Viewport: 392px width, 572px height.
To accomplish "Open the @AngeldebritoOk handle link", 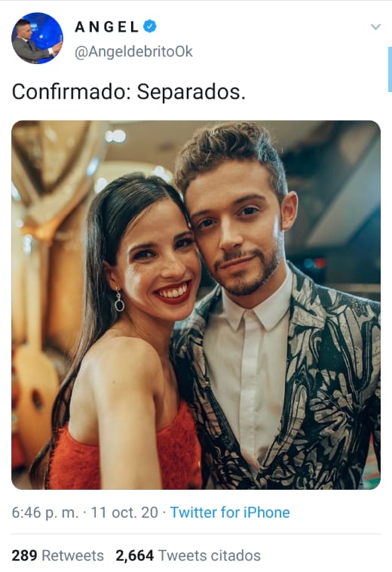I will click(x=133, y=52).
